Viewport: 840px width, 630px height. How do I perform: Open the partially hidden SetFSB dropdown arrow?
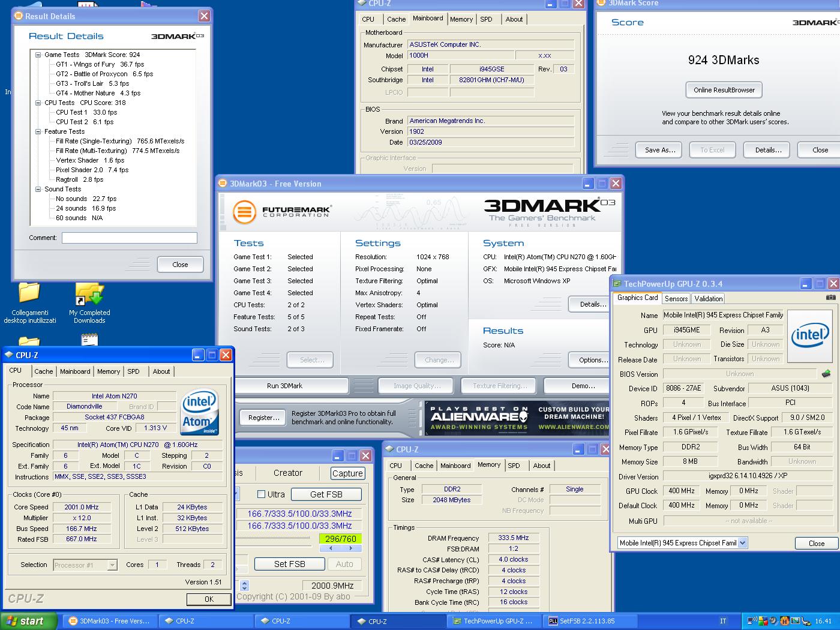(237, 494)
